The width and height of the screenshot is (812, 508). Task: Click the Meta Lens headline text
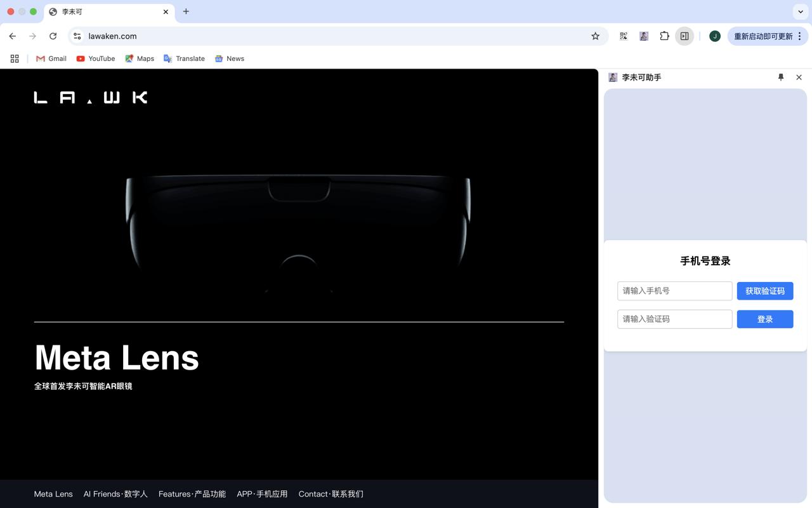117,358
